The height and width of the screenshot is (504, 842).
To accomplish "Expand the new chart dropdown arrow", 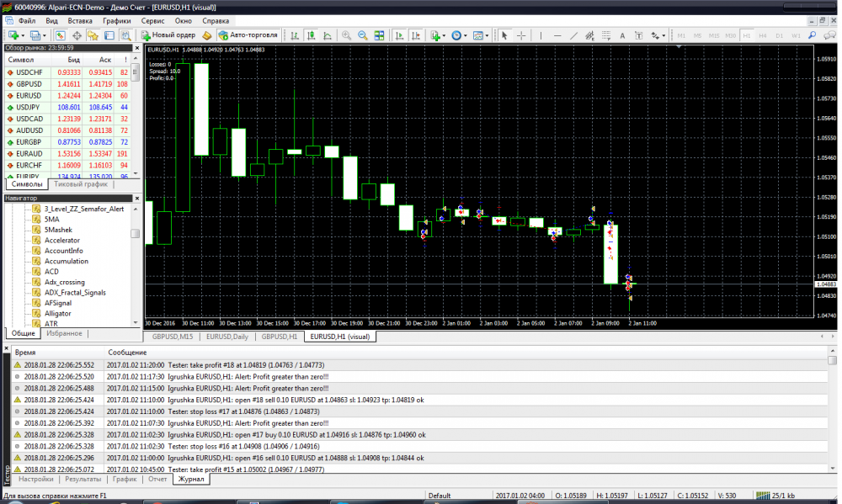I will 23,35.
